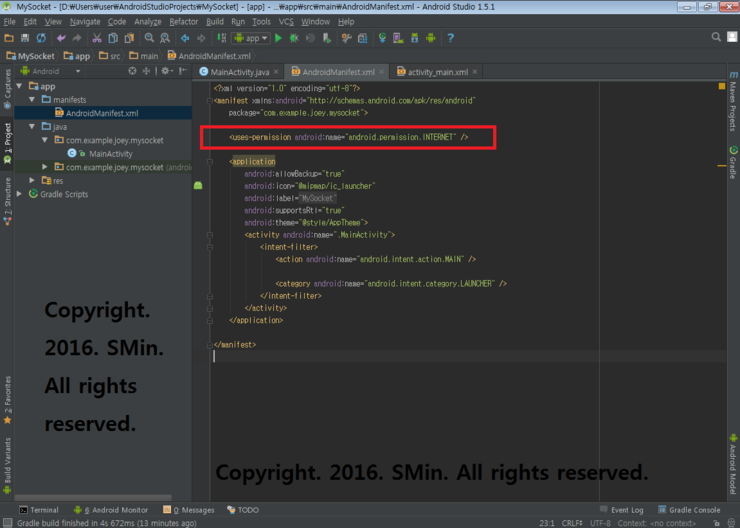This screenshot has width=740, height=528.
Task: Start Debug with the bug icon
Action: [x=294, y=38]
